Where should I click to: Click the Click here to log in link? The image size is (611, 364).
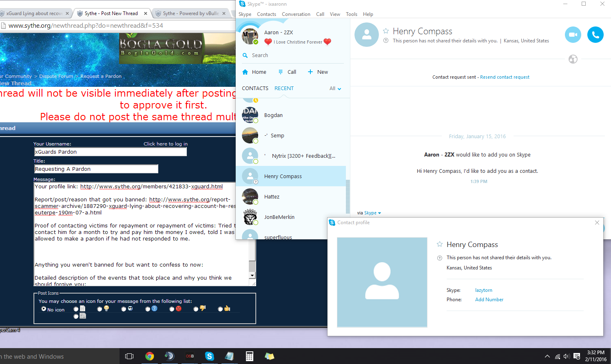(166, 144)
